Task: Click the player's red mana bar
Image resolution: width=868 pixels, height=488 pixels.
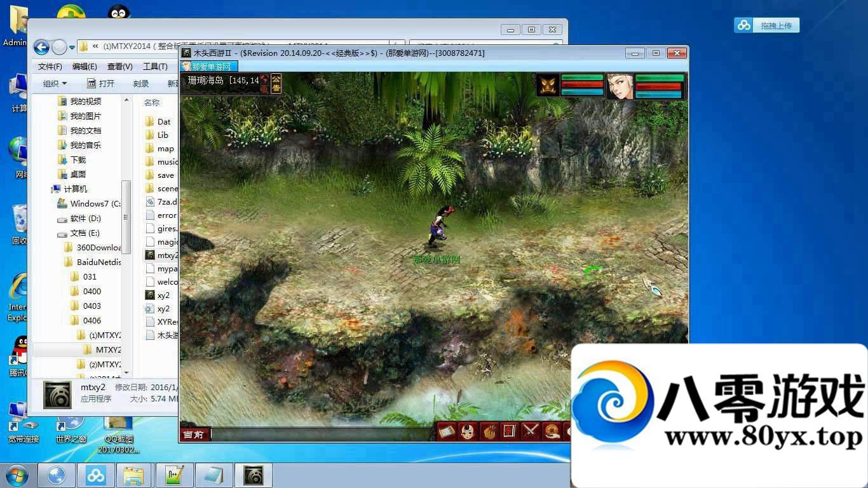Action: (659, 86)
